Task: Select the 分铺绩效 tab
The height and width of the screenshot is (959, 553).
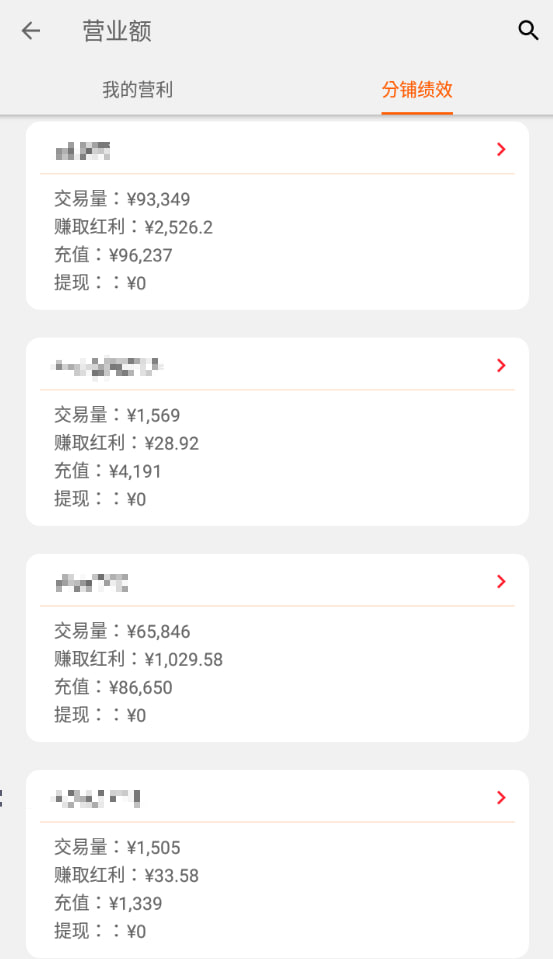Action: click(417, 90)
